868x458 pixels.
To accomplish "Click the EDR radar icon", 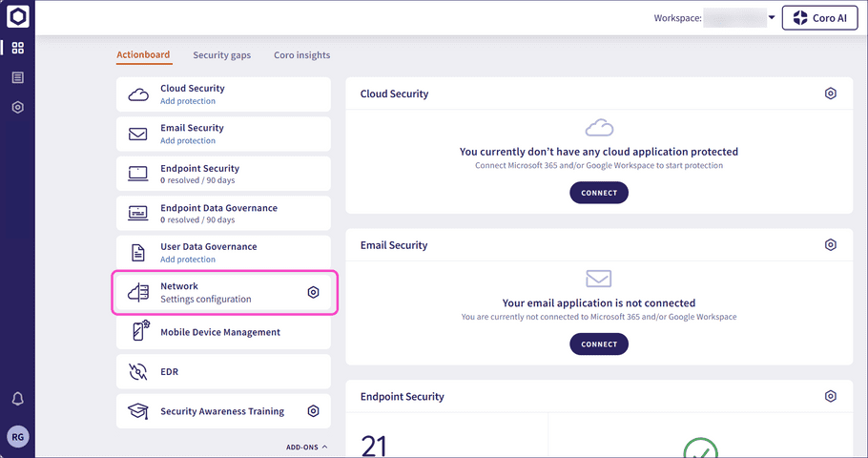I will [x=138, y=371].
